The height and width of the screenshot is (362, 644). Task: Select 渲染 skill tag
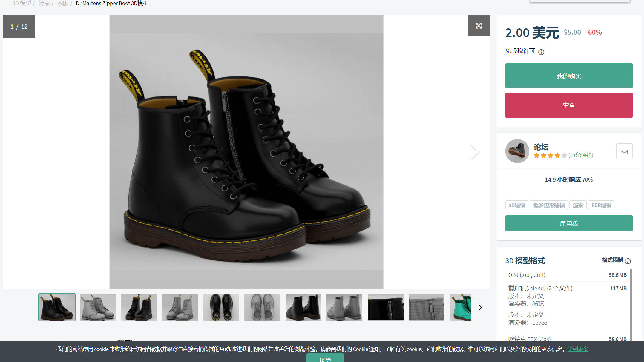point(578,205)
